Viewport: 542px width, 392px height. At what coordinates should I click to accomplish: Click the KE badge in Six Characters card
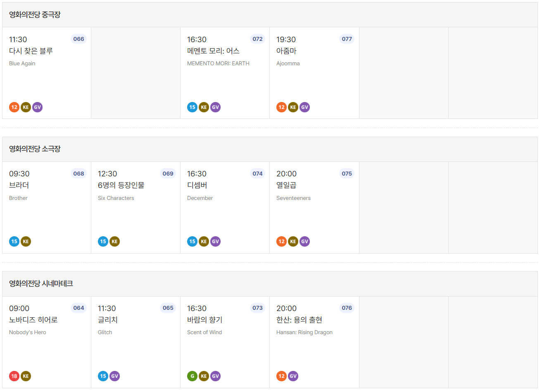pos(114,241)
